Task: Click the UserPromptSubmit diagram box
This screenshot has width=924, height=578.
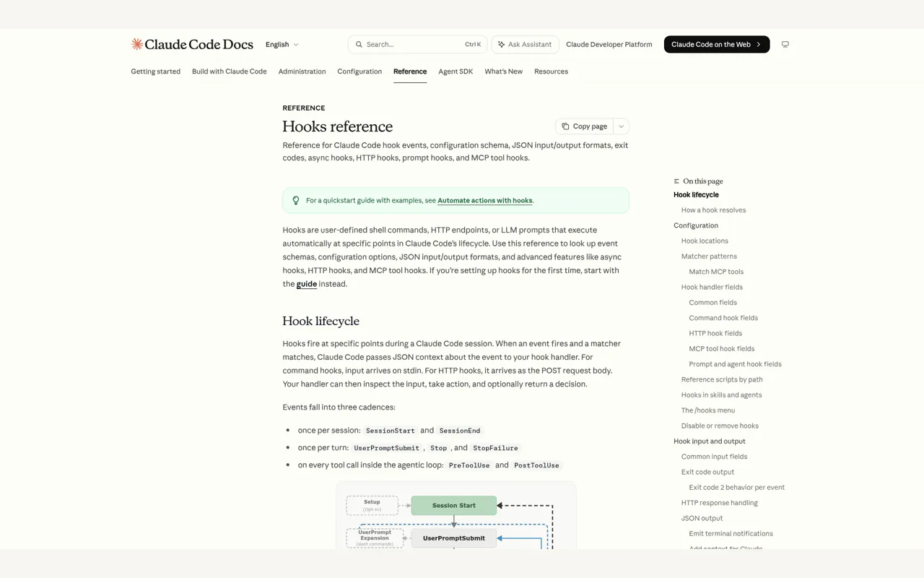Action: point(454,538)
